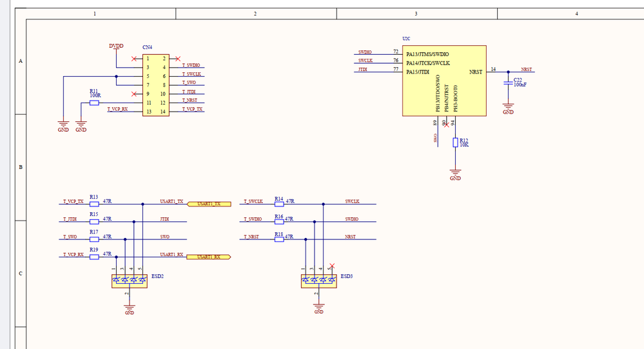
Task: Click no-connect cross on CN4 pin 1
Action: (x=134, y=59)
